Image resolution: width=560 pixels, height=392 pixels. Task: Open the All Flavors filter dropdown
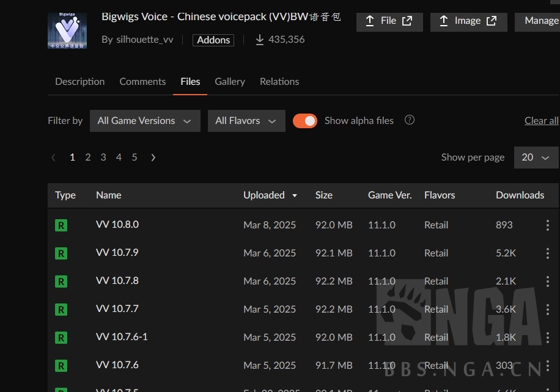(246, 120)
